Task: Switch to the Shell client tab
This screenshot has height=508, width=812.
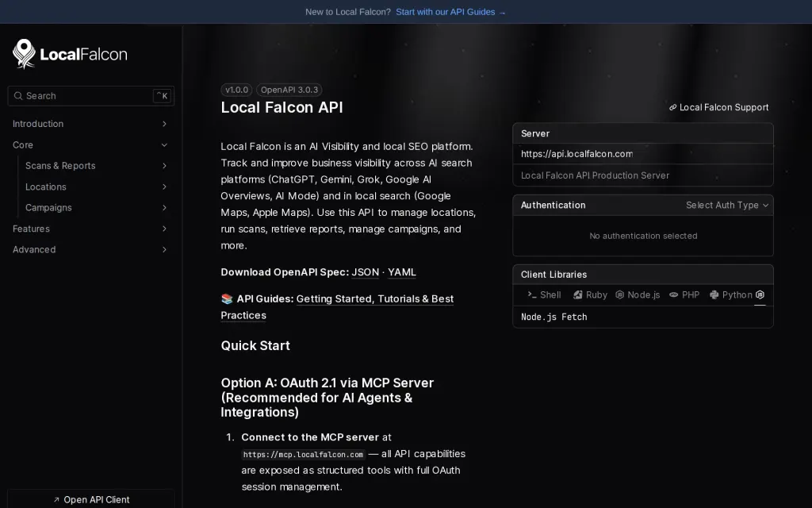Action: click(x=544, y=295)
